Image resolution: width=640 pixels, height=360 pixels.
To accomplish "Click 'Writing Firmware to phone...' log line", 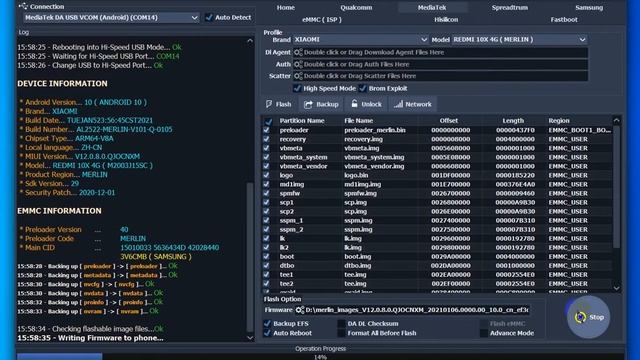I will (x=90, y=338).
